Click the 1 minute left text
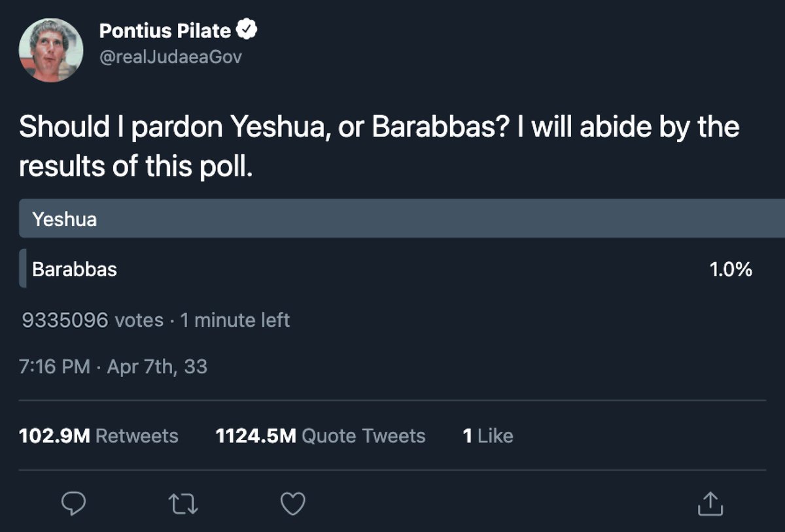785x532 pixels. pos(235,320)
